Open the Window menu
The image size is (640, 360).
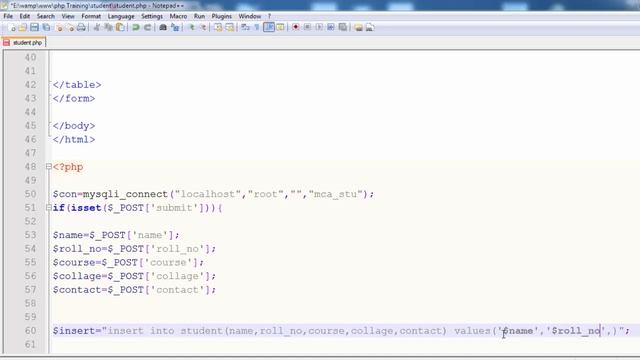pos(250,16)
